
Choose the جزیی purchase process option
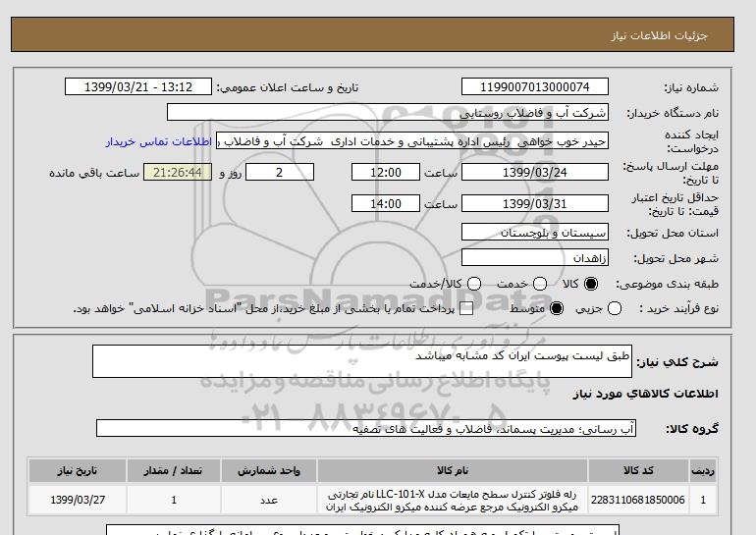(x=615, y=308)
